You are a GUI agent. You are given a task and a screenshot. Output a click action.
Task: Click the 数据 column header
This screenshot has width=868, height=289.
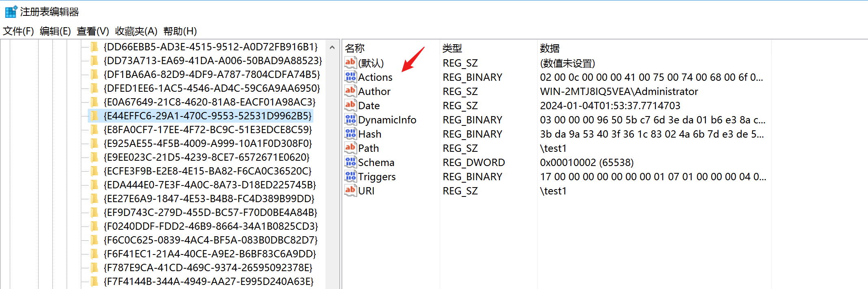550,48
